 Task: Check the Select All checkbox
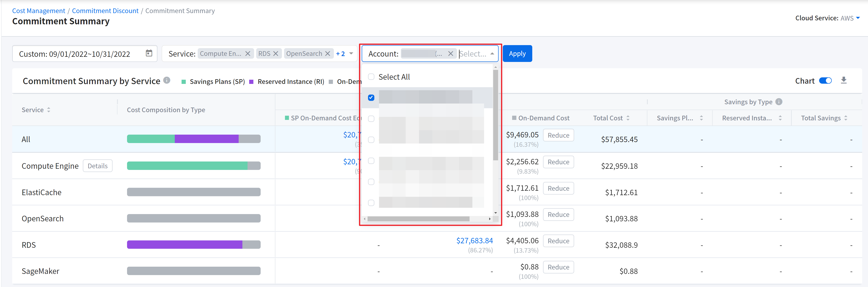point(371,77)
